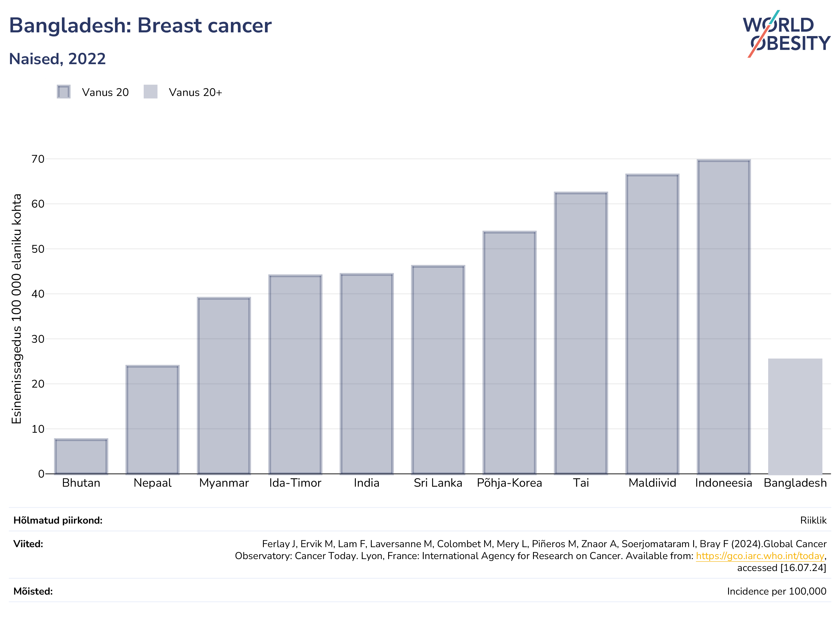Select the Põhja-Korea bar
This screenshot has height=617, width=840.
tap(509, 353)
